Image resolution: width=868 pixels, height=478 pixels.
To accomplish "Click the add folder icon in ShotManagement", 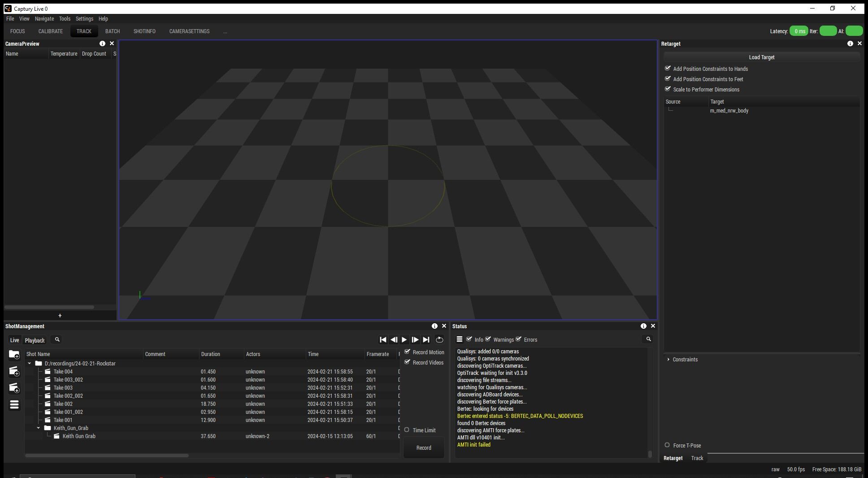I will (x=14, y=355).
